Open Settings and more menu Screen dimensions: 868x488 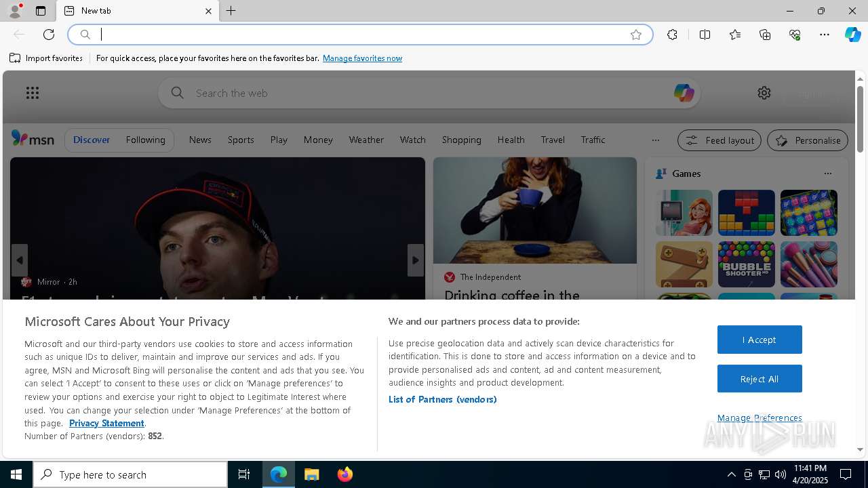825,35
